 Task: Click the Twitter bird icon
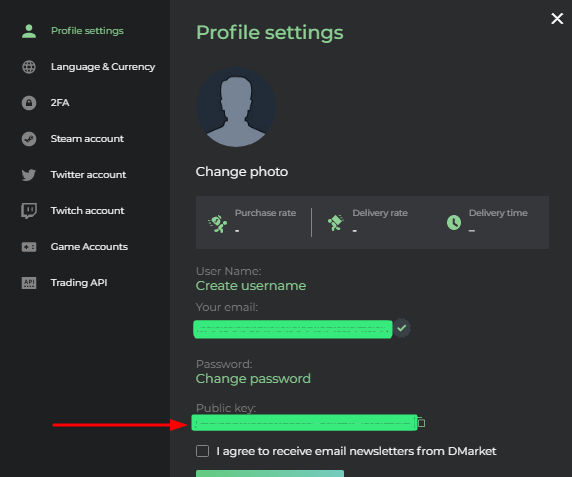tap(29, 175)
